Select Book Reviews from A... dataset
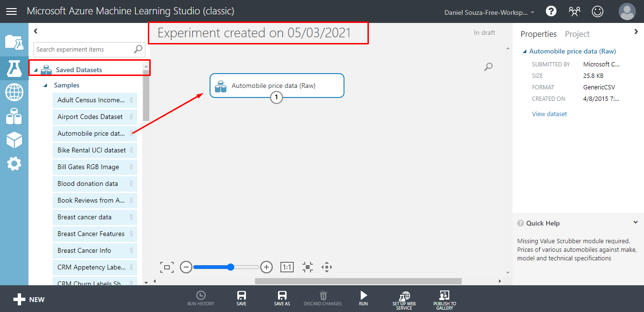644x312 pixels. (x=95, y=200)
